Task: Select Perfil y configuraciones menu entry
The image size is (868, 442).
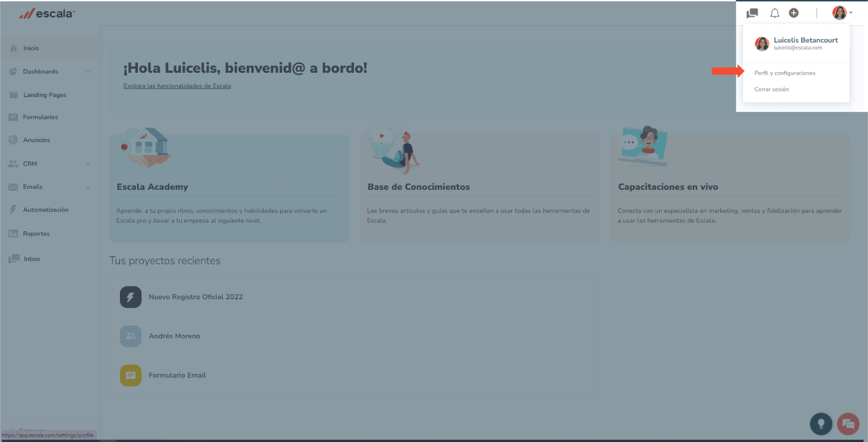Action: click(785, 73)
